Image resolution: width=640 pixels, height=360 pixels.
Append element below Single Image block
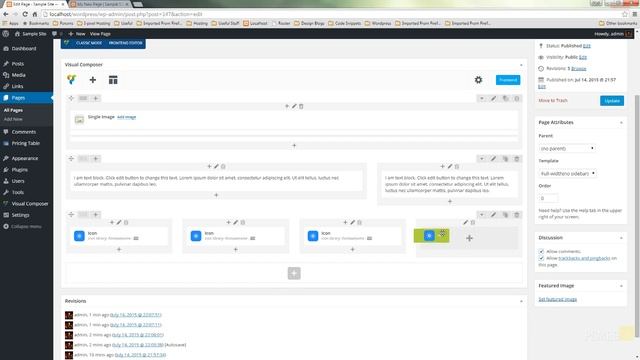point(294,145)
